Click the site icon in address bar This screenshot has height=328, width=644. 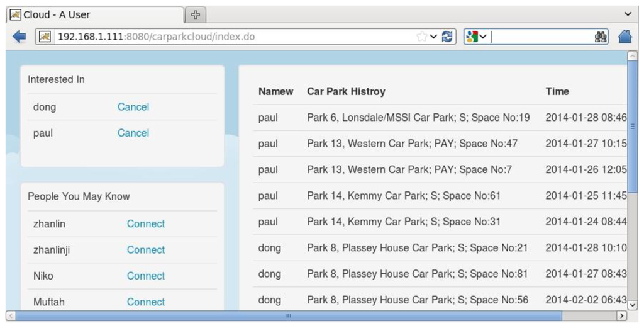pyautogui.click(x=45, y=37)
